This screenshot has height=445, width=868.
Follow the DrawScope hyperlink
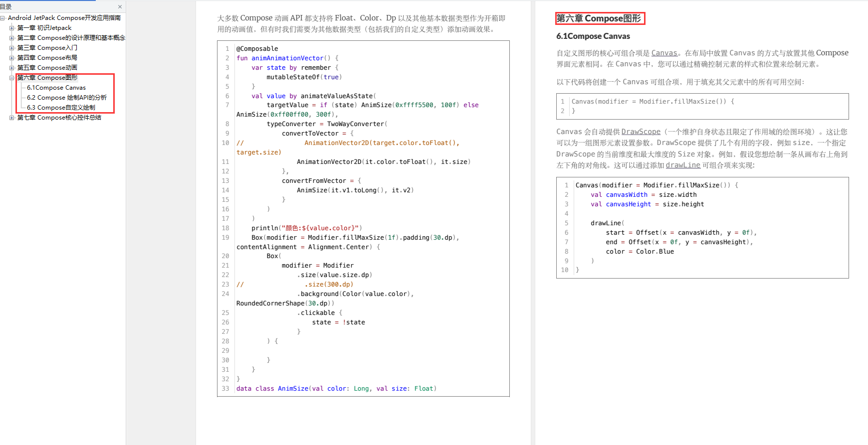coord(641,132)
